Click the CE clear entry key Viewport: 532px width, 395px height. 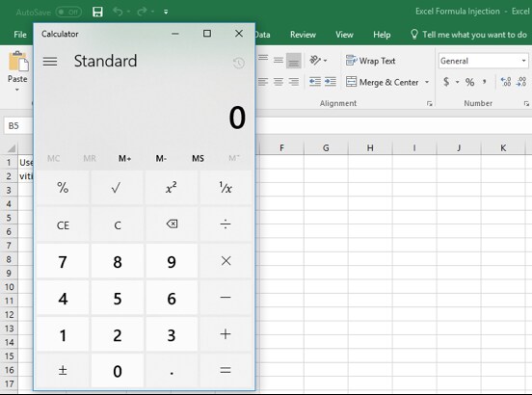click(x=63, y=224)
